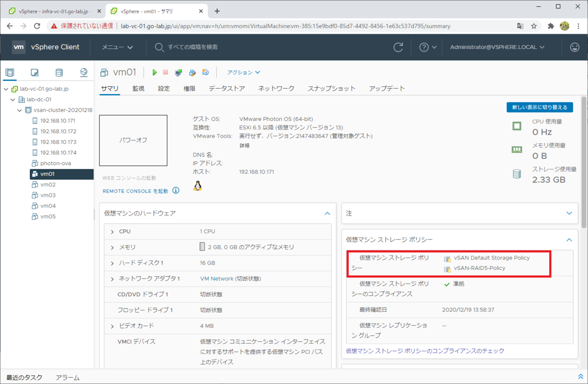The height and width of the screenshot is (384, 588).
Task: Open the VMs and Templates inventory icon
Action: 34,72
